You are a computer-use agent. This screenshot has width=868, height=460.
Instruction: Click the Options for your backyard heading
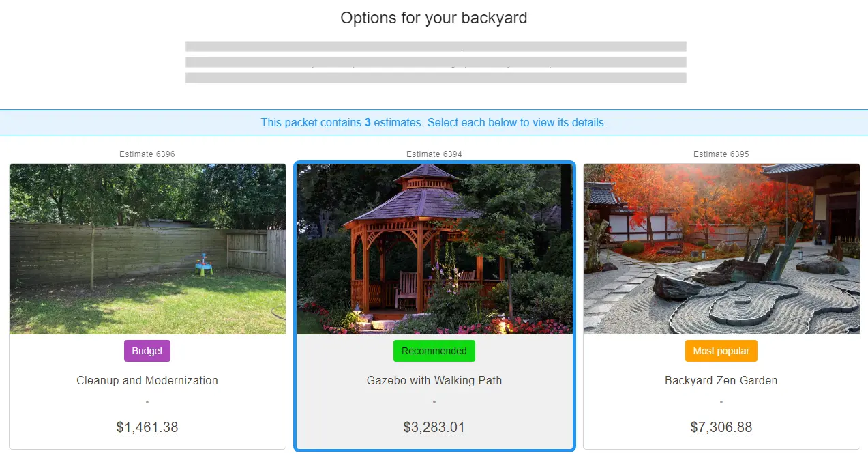[x=434, y=18]
